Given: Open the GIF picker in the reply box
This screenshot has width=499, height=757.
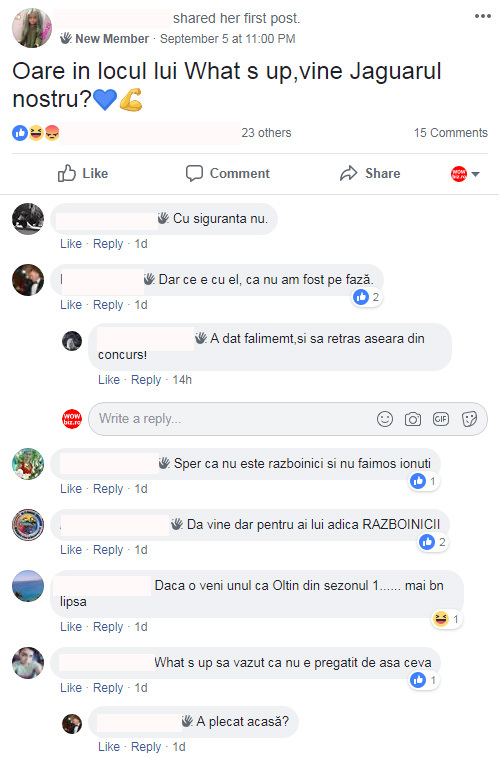Looking at the screenshot, I should [x=441, y=419].
